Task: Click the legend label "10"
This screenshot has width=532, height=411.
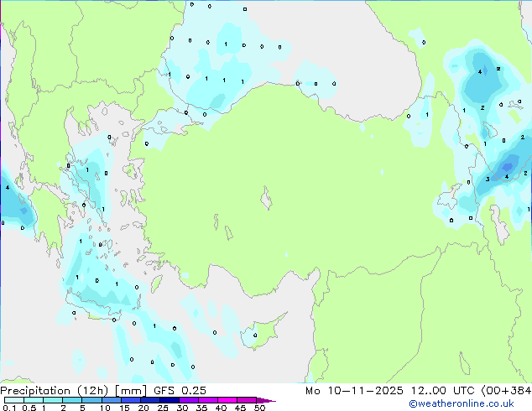Action: (x=105, y=408)
